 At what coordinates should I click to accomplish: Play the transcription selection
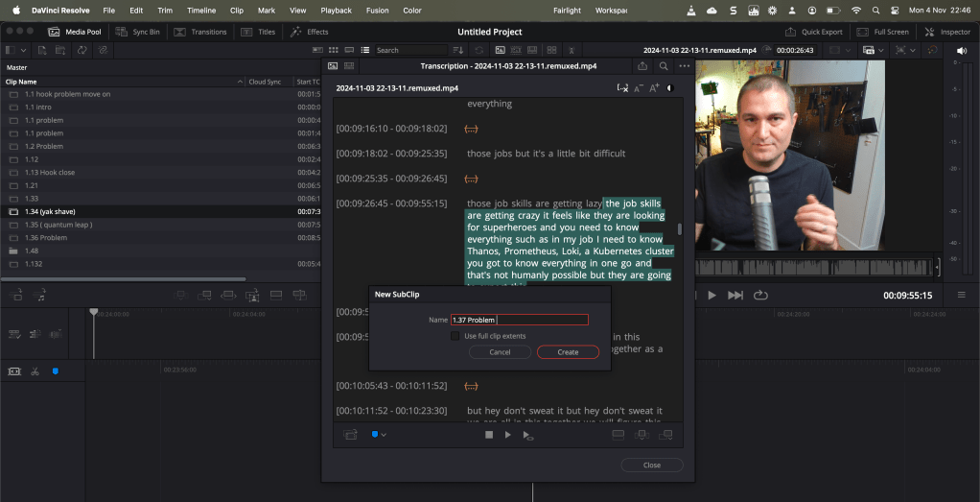point(508,435)
